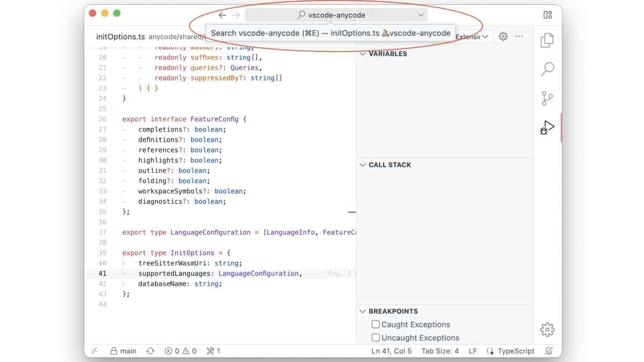The image size is (644, 362).
Task: Collapse the Call Stack section
Action: (x=363, y=165)
